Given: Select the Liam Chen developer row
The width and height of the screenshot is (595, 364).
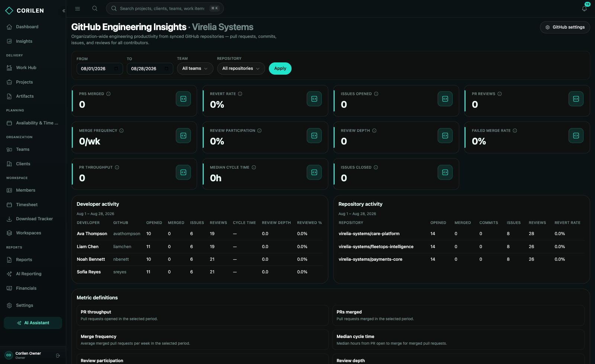Looking at the screenshot, I should coord(200,247).
